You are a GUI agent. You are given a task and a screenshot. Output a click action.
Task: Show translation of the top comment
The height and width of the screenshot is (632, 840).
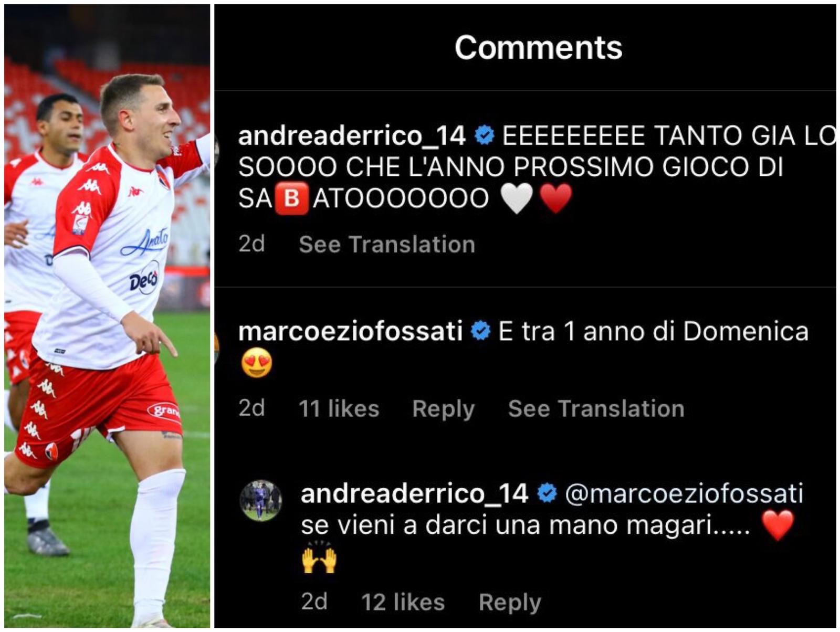tap(387, 245)
